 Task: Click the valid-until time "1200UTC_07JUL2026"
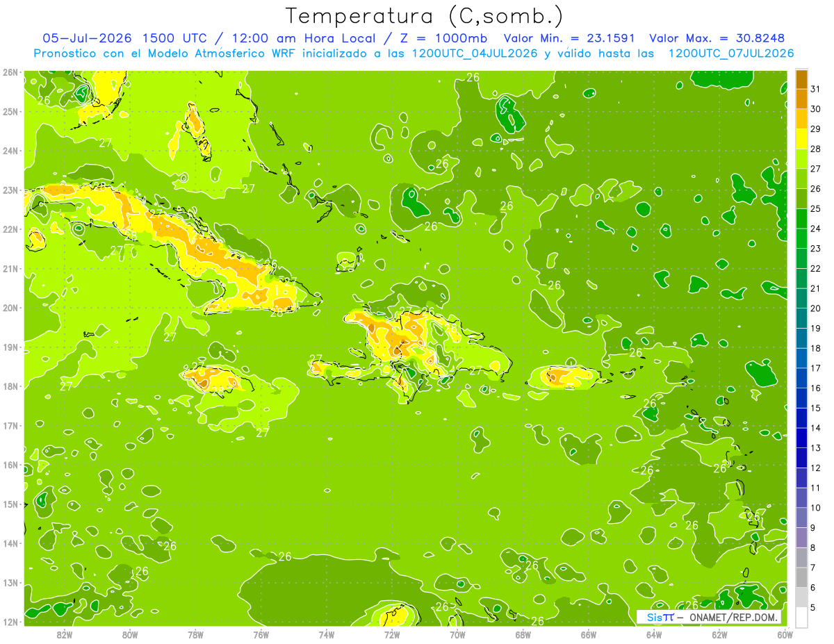click(730, 53)
